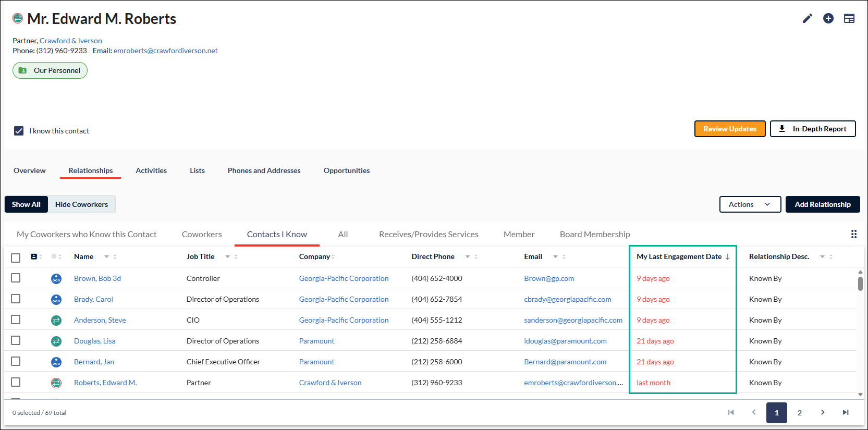Open the column chooser grid icon
Image resolution: width=868 pixels, height=430 pixels.
click(x=854, y=234)
